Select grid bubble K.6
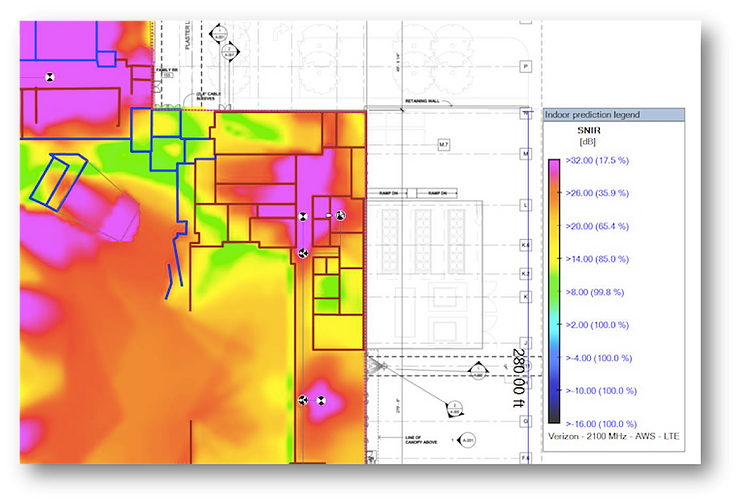 525,245
